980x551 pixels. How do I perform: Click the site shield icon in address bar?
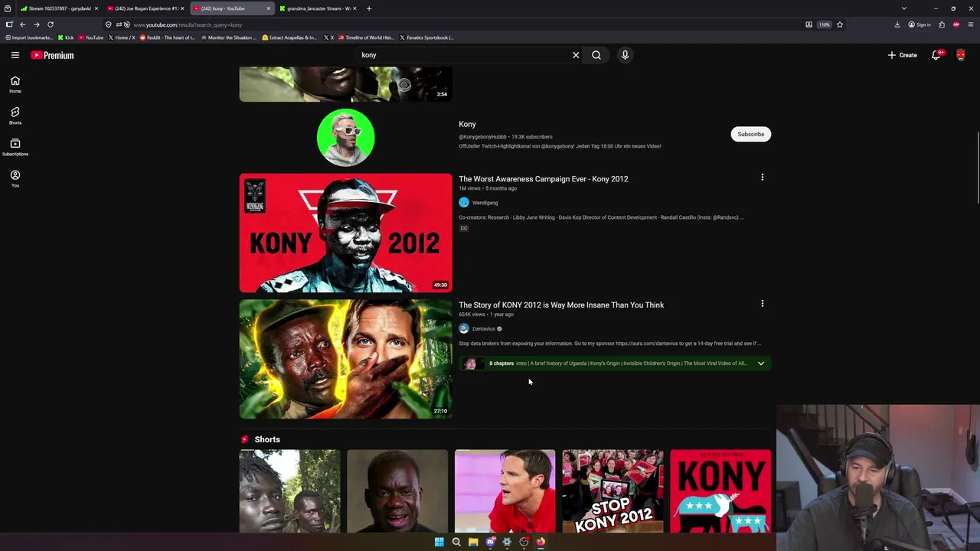(108, 24)
